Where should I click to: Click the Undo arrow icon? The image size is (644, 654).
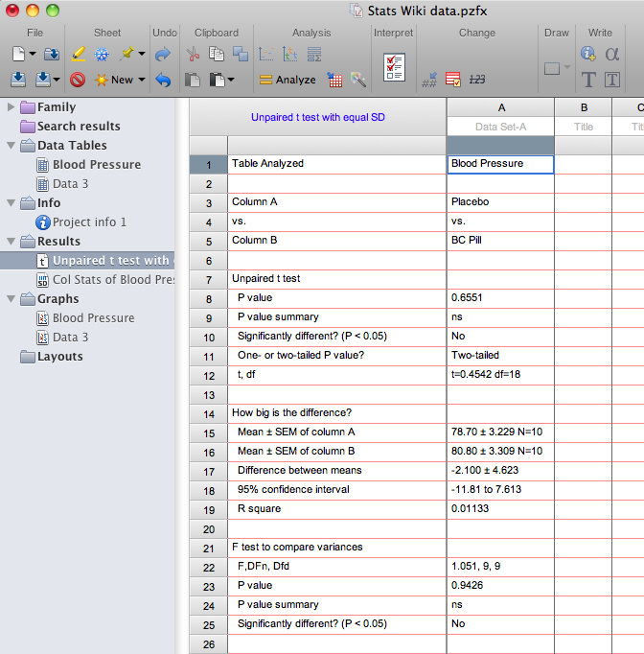coord(162,80)
